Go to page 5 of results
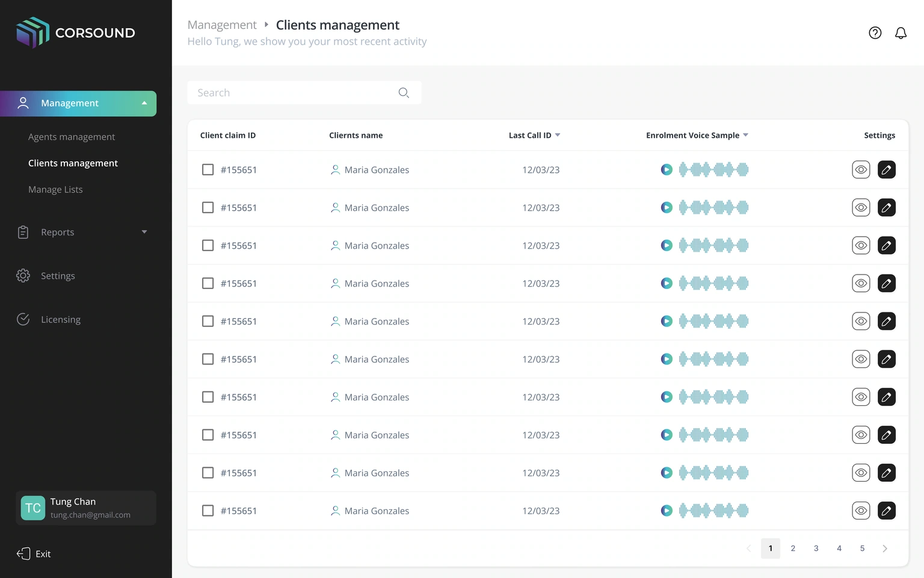 click(x=862, y=548)
